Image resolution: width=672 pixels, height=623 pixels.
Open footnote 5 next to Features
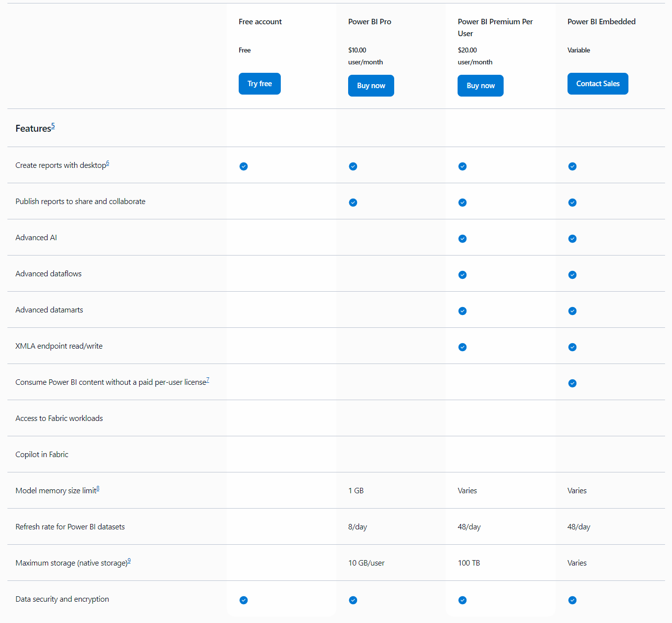pyautogui.click(x=53, y=126)
